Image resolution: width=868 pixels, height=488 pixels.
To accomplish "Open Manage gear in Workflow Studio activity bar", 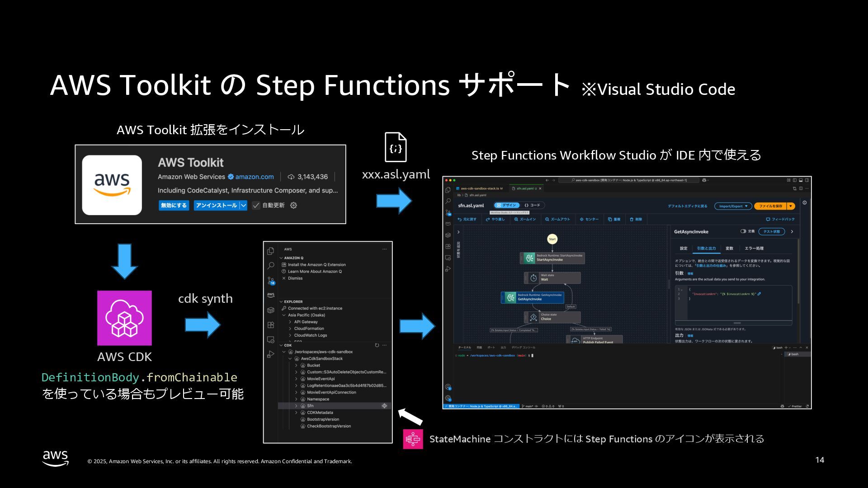I will click(x=448, y=398).
